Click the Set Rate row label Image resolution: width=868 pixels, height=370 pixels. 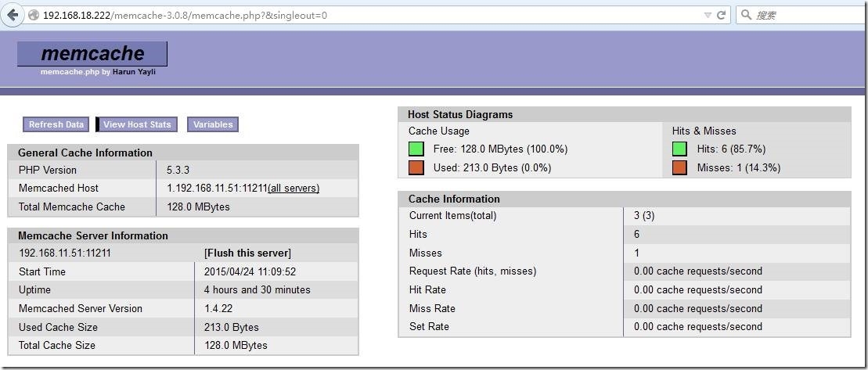tap(429, 326)
